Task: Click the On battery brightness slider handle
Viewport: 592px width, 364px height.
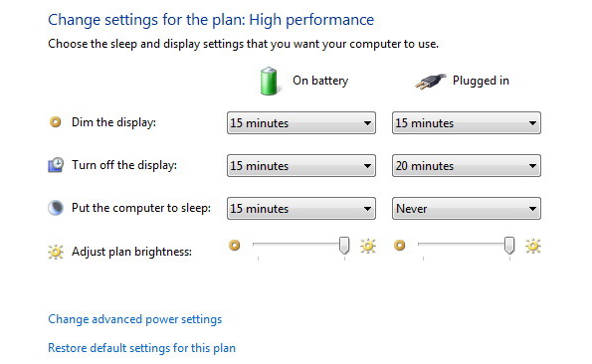Action: (344, 246)
